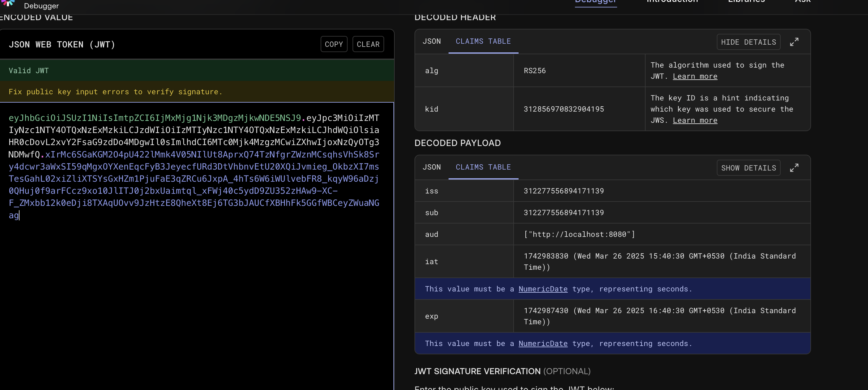Open the Debugger navigation item

coord(595,2)
